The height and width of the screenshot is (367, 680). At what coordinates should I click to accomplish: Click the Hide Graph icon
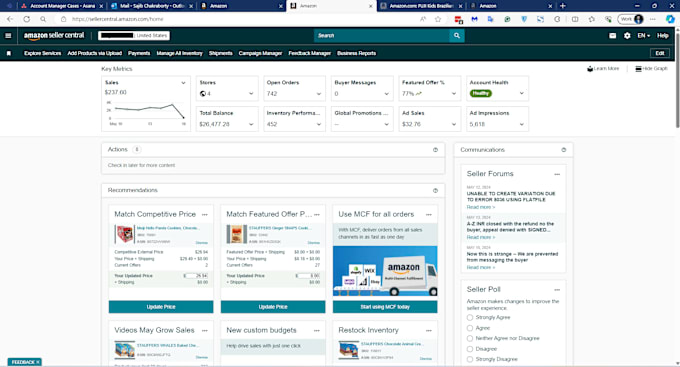638,69
